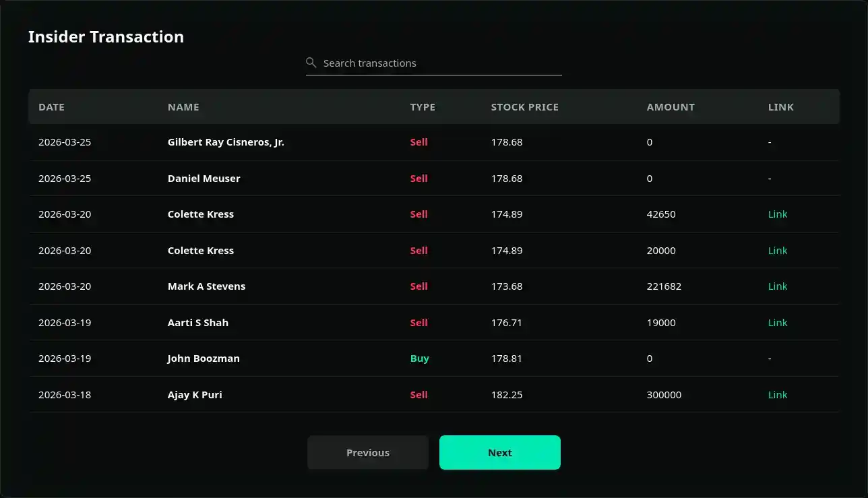Click the NAME column header

click(x=183, y=107)
